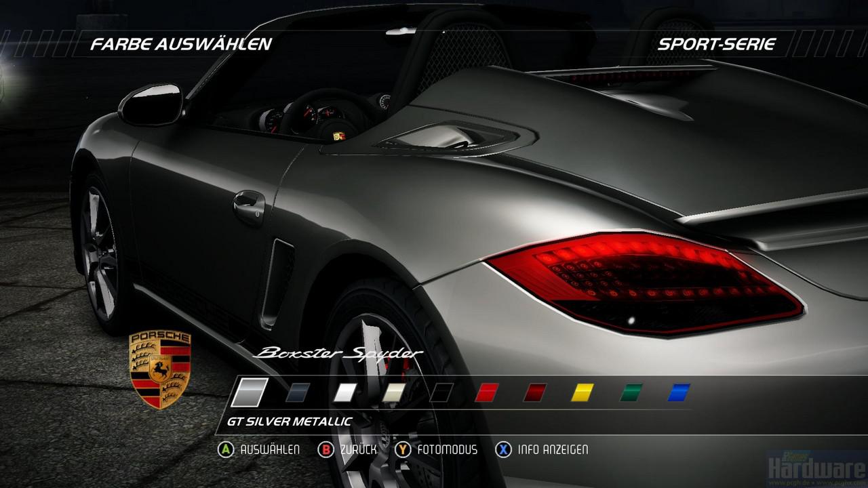Go back via the Zurück label
This screenshot has width=868, height=488.
coord(359,449)
